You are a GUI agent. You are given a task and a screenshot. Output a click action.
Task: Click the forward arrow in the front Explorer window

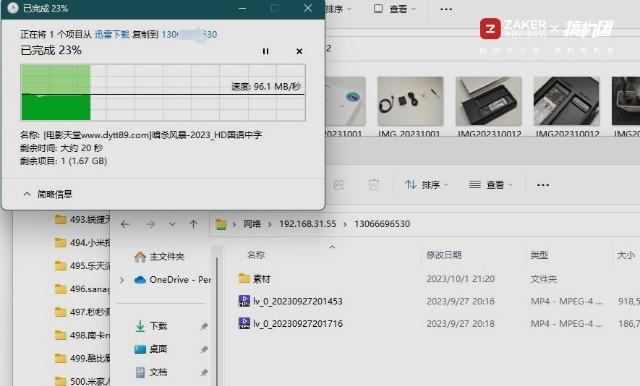(151, 224)
